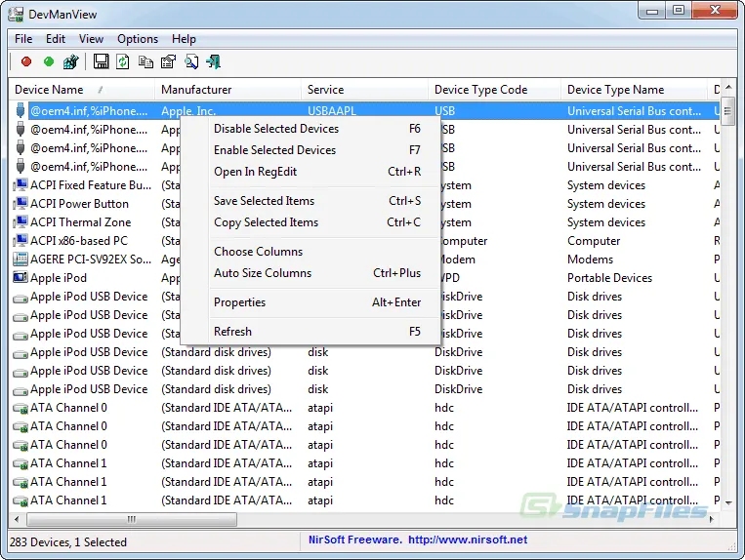Click the vertical scrollbar thumb
This screenshot has height=560, width=745.
click(727, 111)
